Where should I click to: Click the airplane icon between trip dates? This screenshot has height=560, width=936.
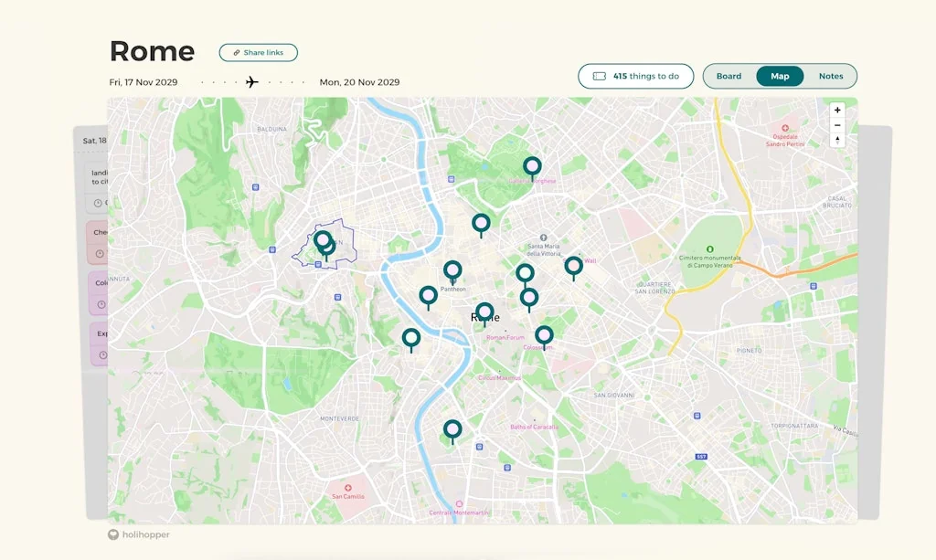[x=252, y=81]
